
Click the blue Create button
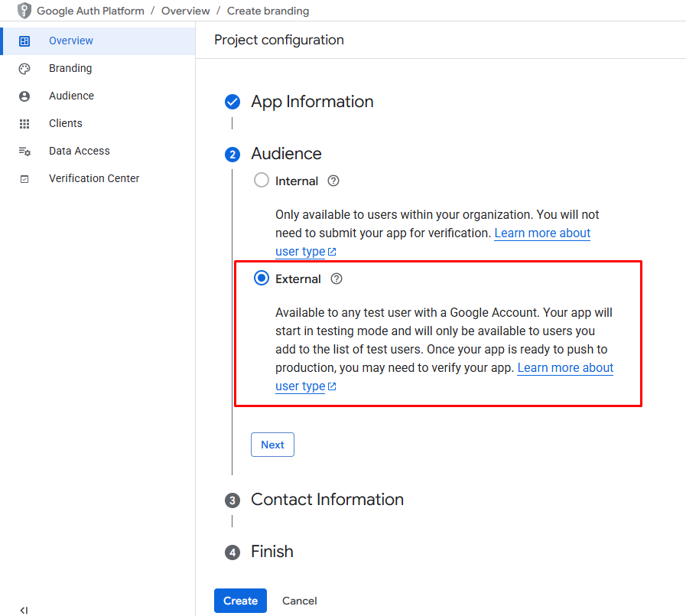point(240,601)
